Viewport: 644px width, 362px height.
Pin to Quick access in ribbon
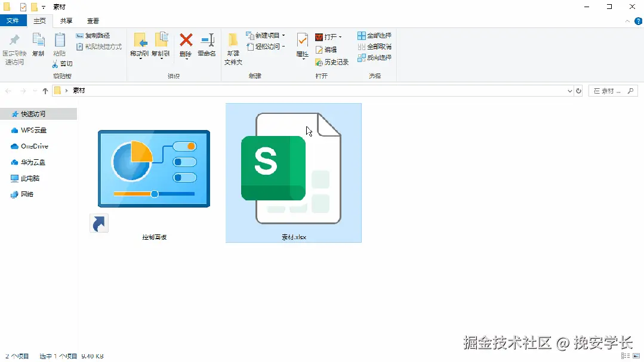(x=14, y=49)
